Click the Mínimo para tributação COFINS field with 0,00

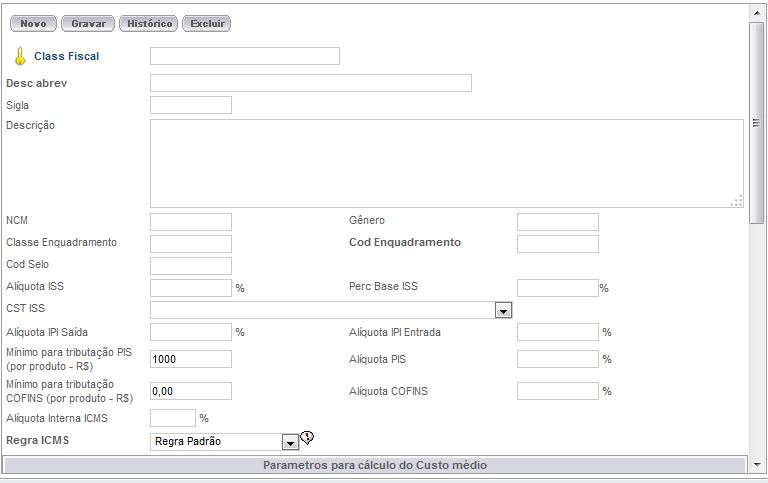191,391
